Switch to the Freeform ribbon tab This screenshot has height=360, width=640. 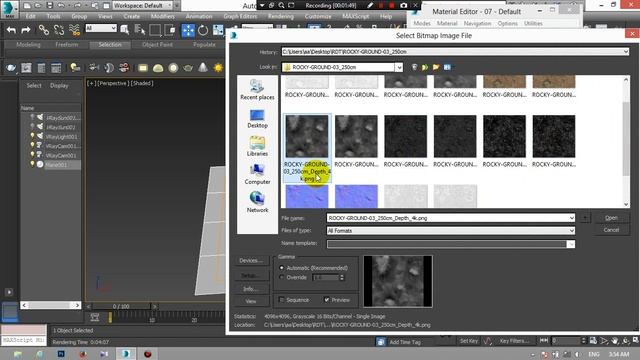67,44
